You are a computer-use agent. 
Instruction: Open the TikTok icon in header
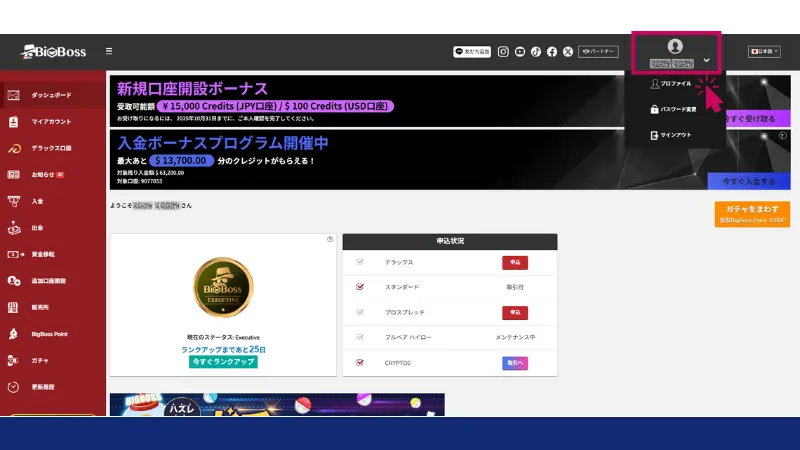point(536,50)
